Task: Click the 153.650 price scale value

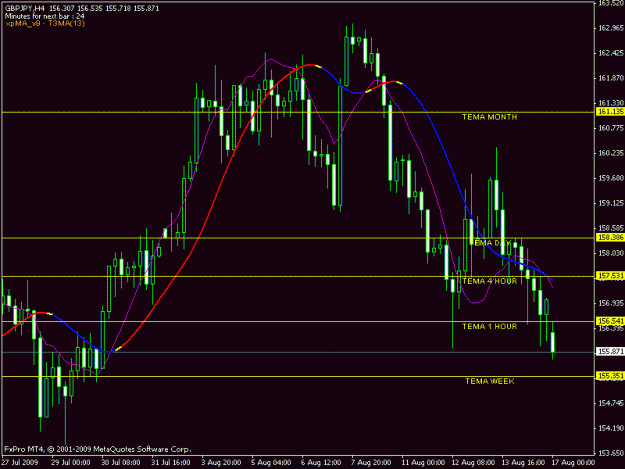Action: [x=611, y=453]
